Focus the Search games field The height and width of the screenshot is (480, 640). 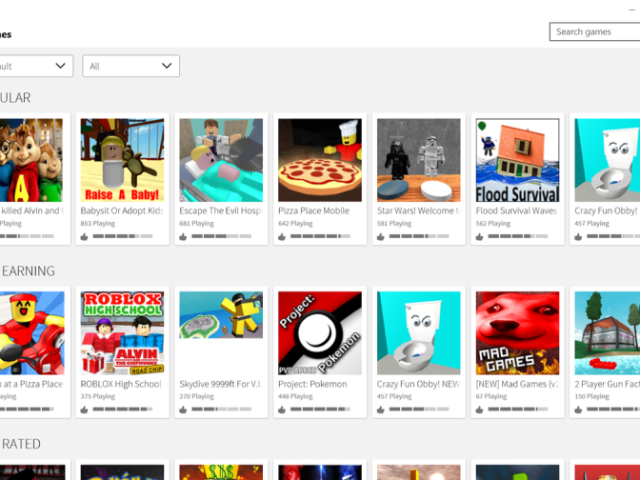[595, 32]
